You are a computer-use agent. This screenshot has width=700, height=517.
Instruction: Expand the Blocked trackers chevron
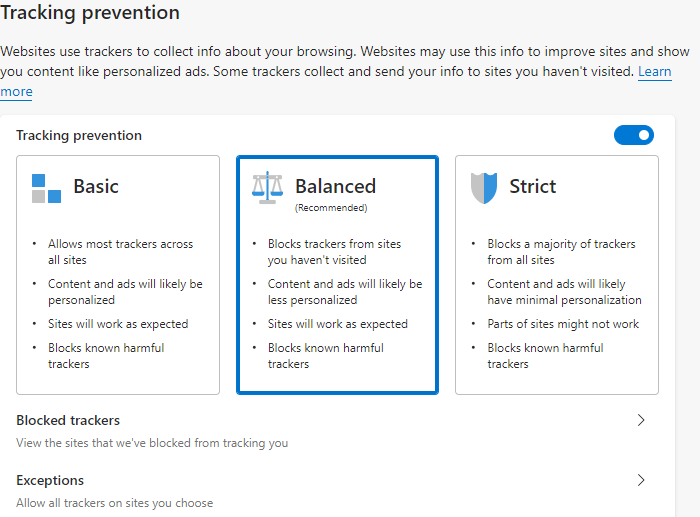(641, 421)
